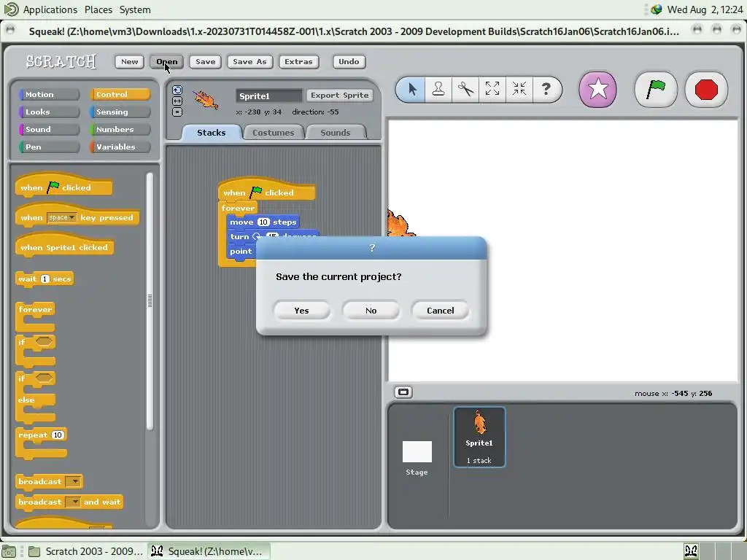Select the arrow pointer tool
Image resolution: width=747 pixels, height=560 pixels.
click(x=412, y=89)
